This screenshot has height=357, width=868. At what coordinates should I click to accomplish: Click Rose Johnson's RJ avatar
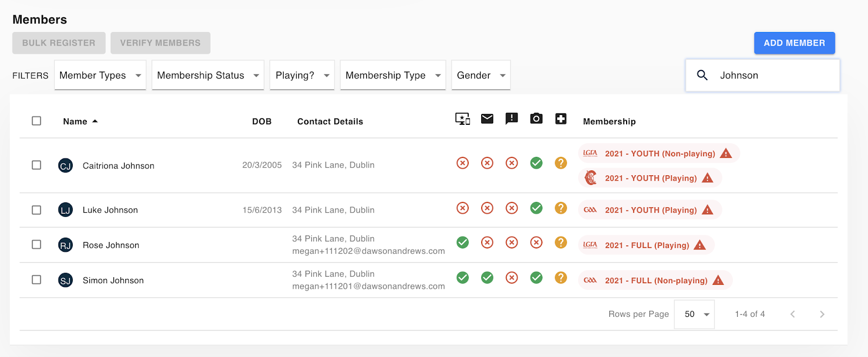pos(66,245)
